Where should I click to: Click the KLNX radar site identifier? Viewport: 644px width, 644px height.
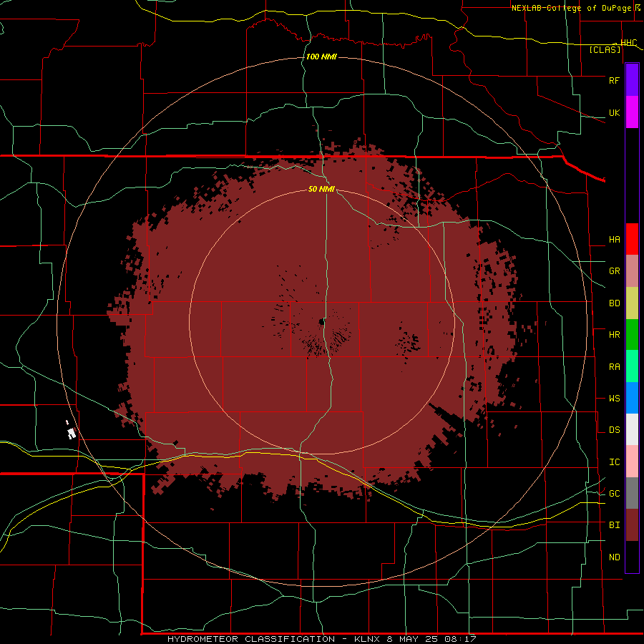pyautogui.click(x=367, y=639)
